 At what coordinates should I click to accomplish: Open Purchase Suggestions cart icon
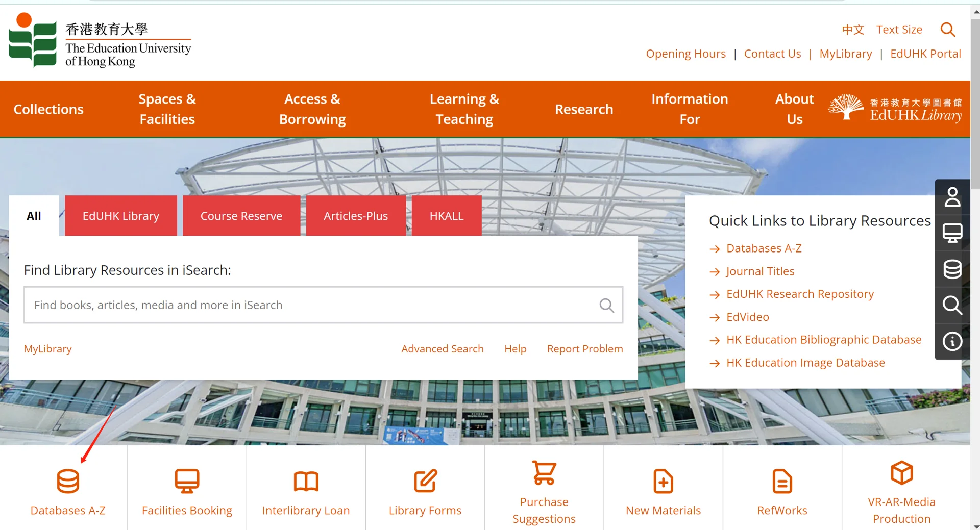pyautogui.click(x=544, y=472)
